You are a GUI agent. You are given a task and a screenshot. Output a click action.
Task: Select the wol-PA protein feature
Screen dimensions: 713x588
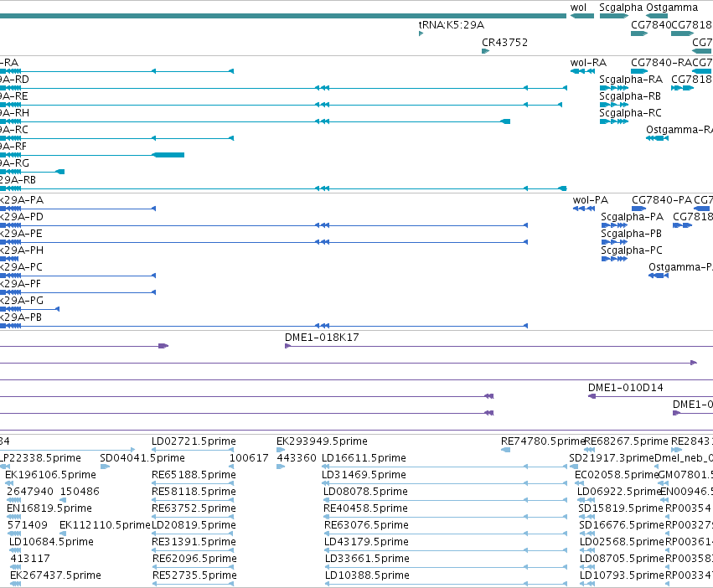[x=584, y=209]
